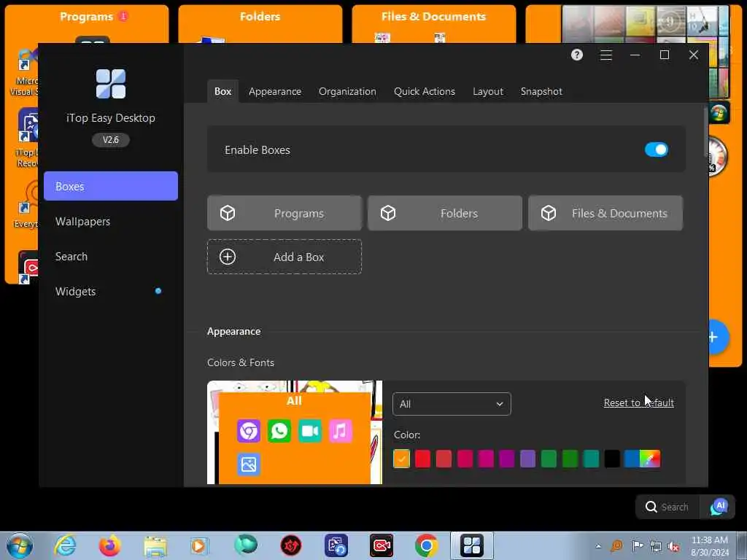Viewport: 747px width, 560px height.
Task: Open the hamburger menu in the title bar
Action: (x=605, y=55)
